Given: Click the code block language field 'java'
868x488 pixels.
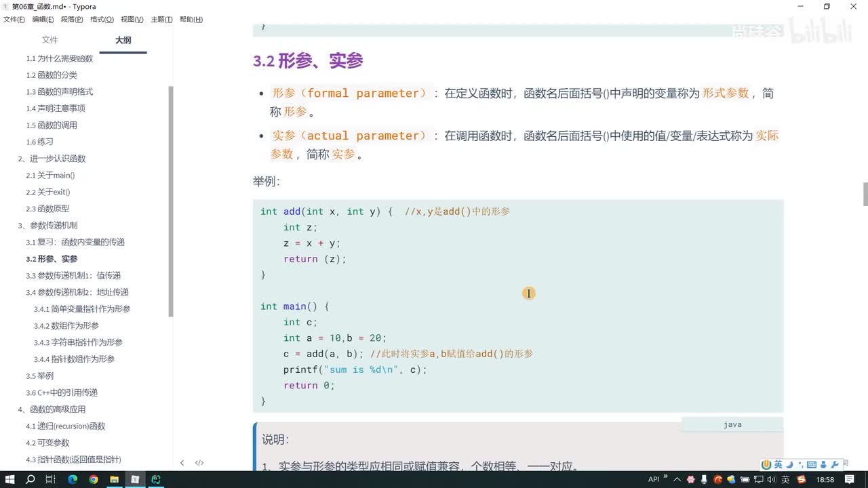Looking at the screenshot, I should coord(732,424).
